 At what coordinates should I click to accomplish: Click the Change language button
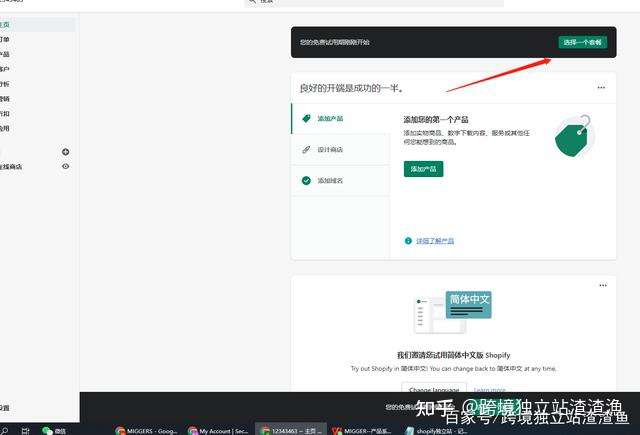tap(434, 390)
